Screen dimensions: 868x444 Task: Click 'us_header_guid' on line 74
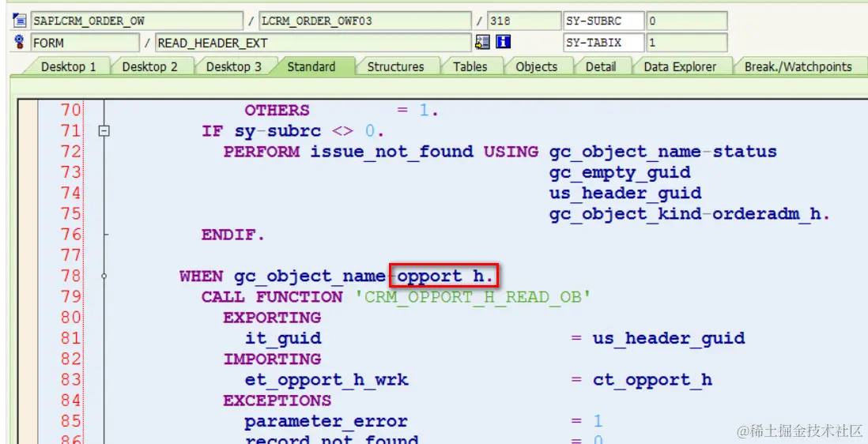tap(625, 194)
